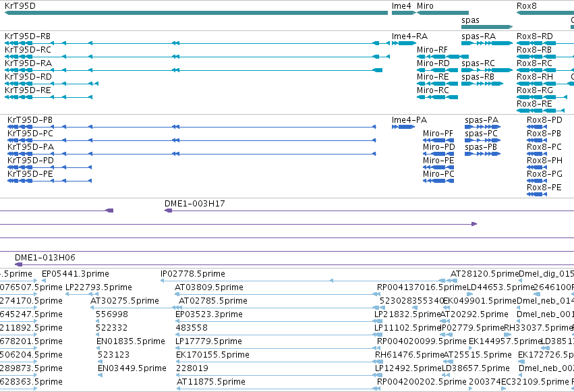Image resolution: width=574 pixels, height=392 pixels.
Task: Select the 522332 feature
Action: 112,328
